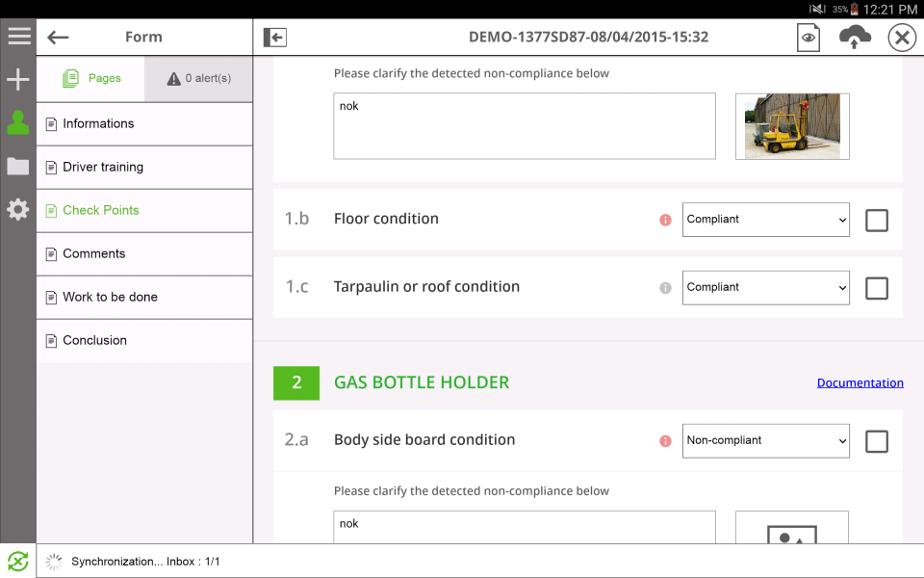
Task: Open the Non-compliant dropdown for Body side board
Action: point(765,440)
